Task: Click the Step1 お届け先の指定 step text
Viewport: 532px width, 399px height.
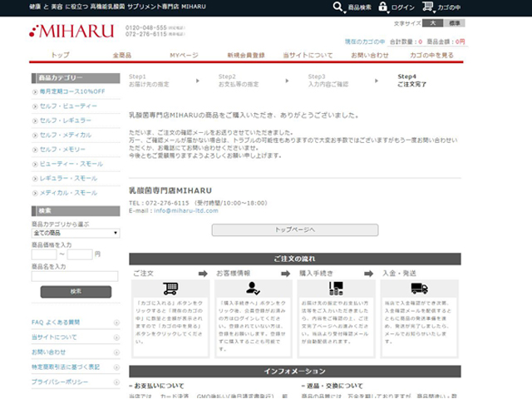Action: click(149, 81)
